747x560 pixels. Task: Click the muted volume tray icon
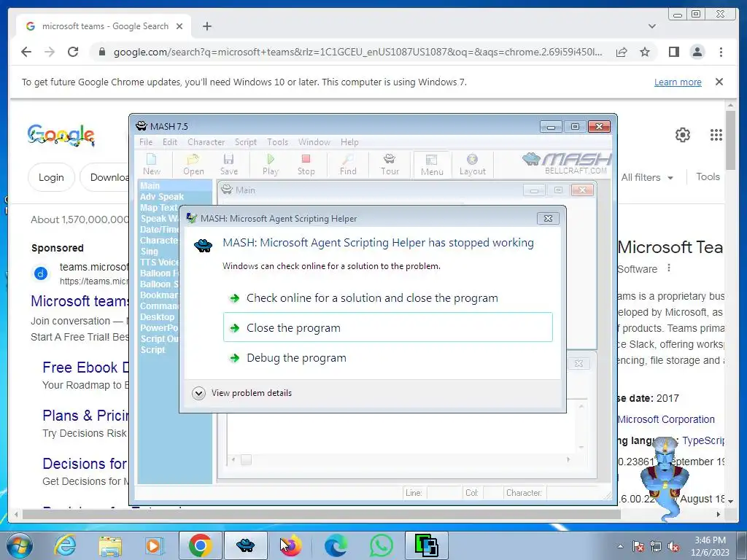click(x=673, y=547)
